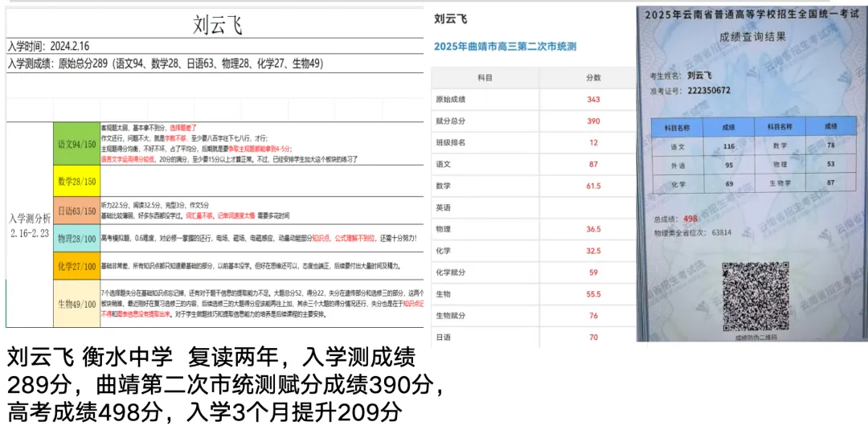Click the 英语 row label
The height and width of the screenshot is (434, 868).
[x=444, y=207]
